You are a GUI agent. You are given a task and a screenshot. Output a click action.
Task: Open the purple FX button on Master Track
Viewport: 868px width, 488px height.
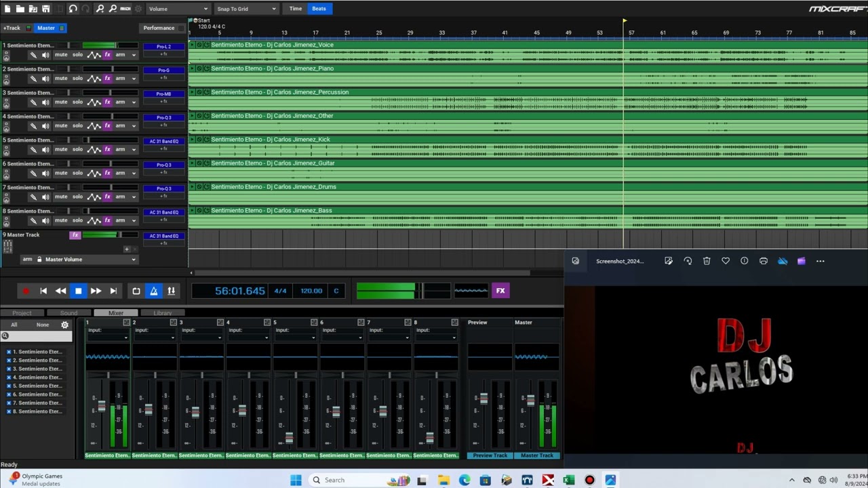tap(75, 235)
